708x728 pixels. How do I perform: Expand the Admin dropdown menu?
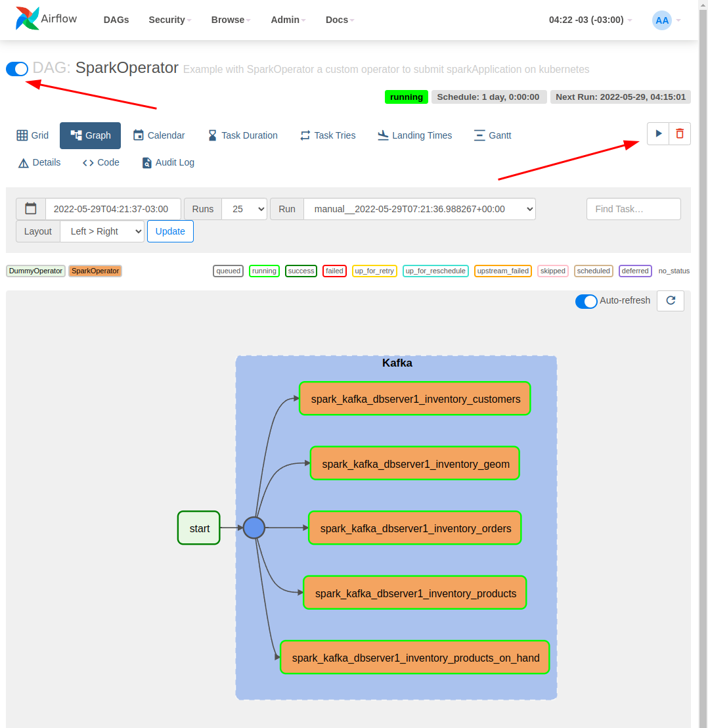click(x=288, y=20)
